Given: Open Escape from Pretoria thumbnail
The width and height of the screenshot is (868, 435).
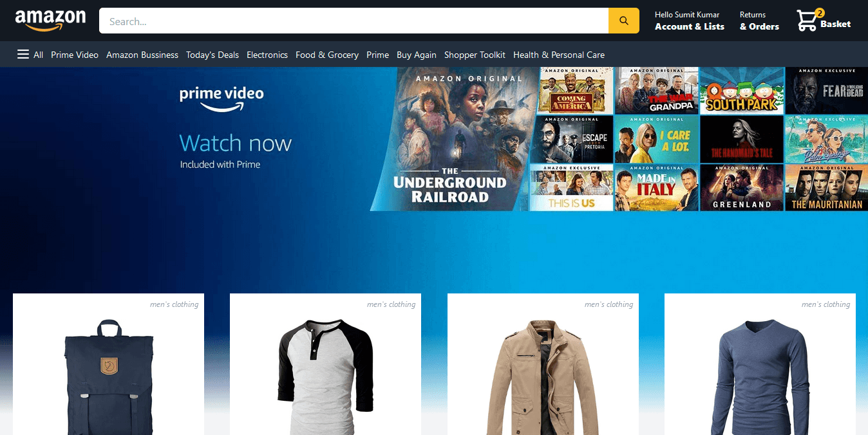Looking at the screenshot, I should pos(571,139).
